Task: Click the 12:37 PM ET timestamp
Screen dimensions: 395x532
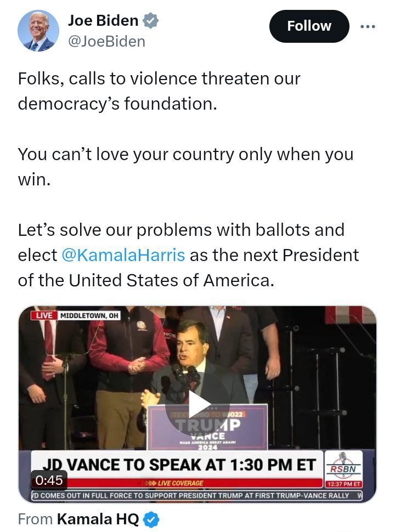Action: pos(343,484)
